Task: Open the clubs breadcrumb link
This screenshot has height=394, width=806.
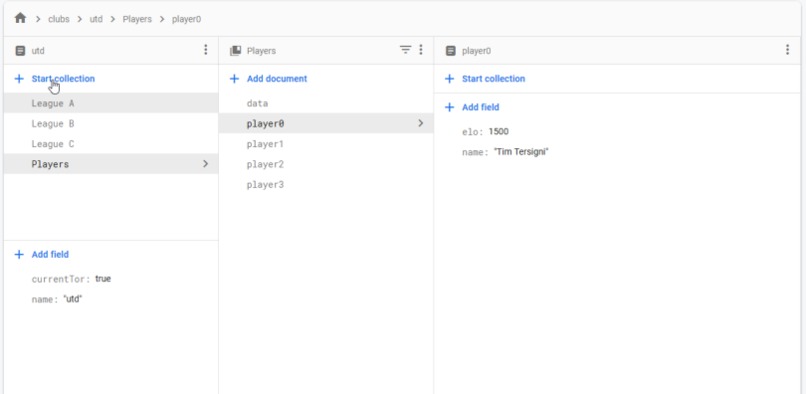Action: point(59,19)
